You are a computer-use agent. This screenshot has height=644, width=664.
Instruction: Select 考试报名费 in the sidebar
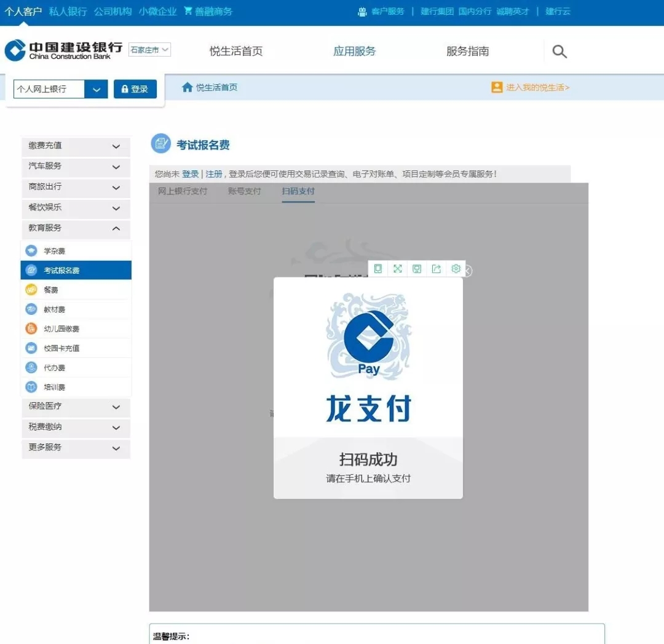pos(76,270)
